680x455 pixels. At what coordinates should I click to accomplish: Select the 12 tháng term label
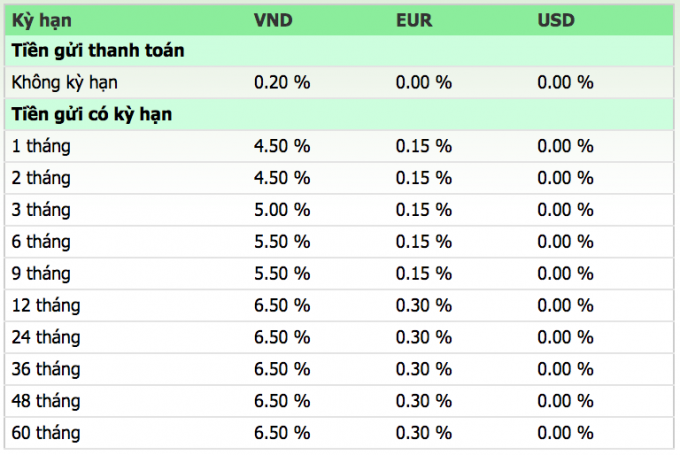pos(45,306)
